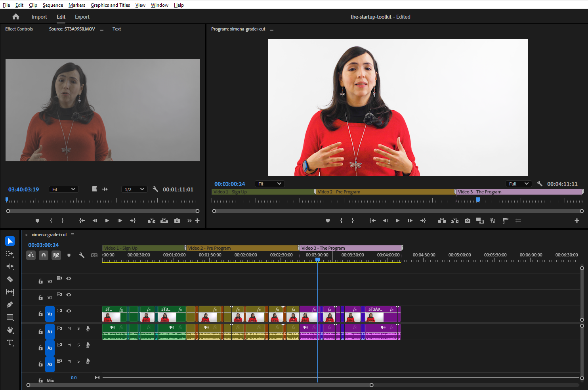Open timeline settings wrench

[82, 255]
